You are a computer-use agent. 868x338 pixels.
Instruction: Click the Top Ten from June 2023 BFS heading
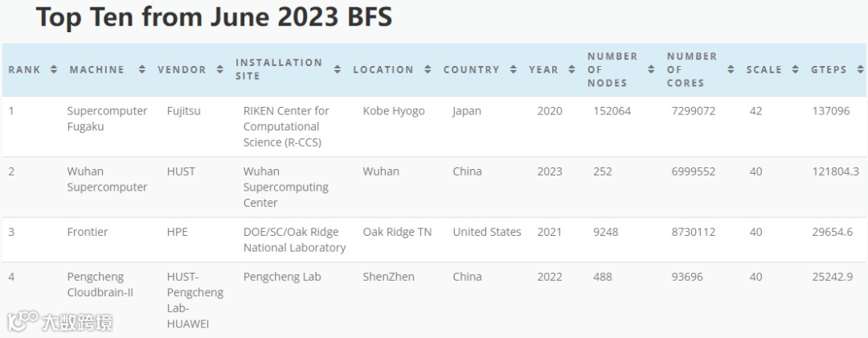(x=214, y=17)
